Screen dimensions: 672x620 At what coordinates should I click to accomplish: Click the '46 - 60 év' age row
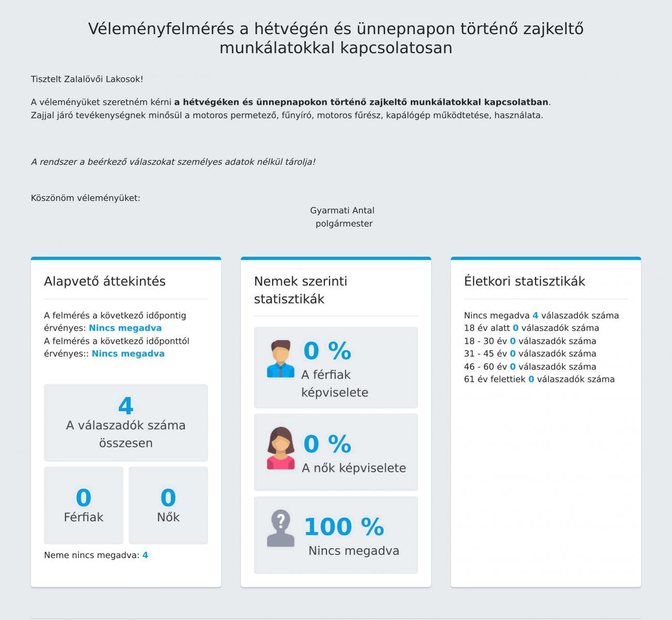click(529, 367)
